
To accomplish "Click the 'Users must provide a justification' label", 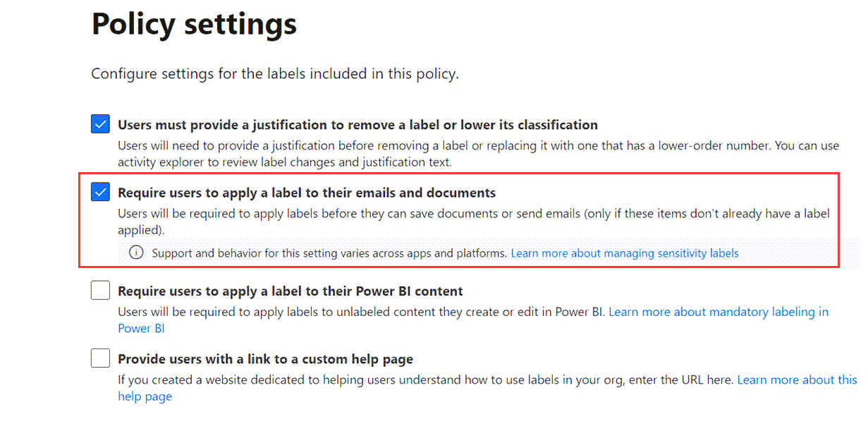I will tap(357, 125).
